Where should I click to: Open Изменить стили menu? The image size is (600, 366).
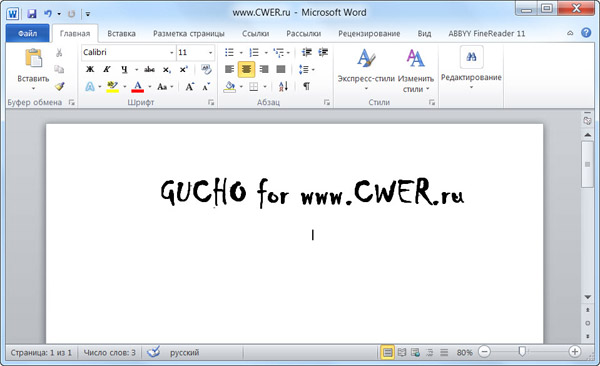click(x=416, y=70)
